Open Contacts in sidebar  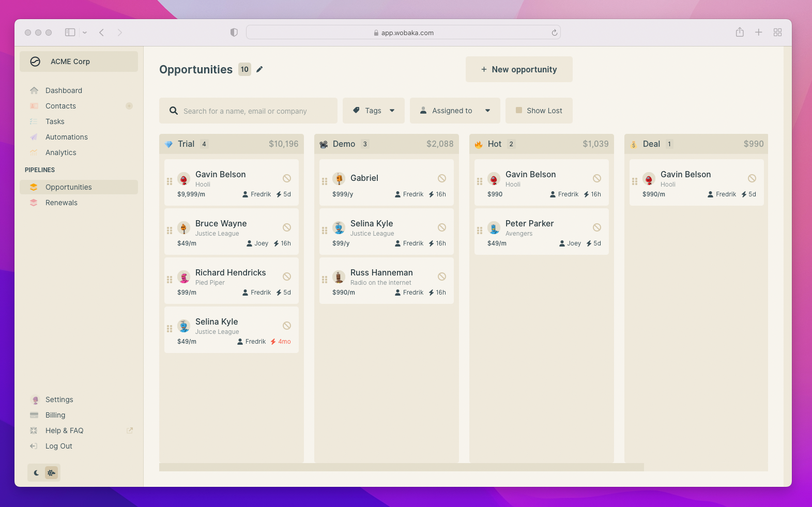click(79, 106)
